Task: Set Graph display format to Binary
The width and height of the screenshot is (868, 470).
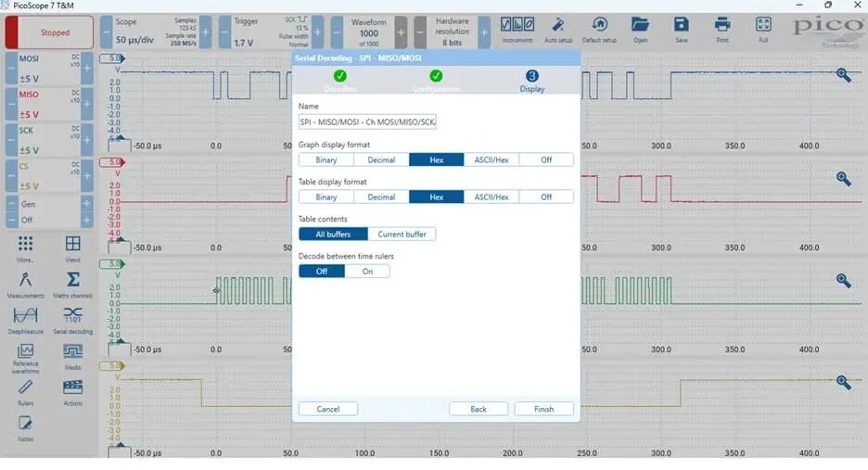Action: click(x=326, y=159)
